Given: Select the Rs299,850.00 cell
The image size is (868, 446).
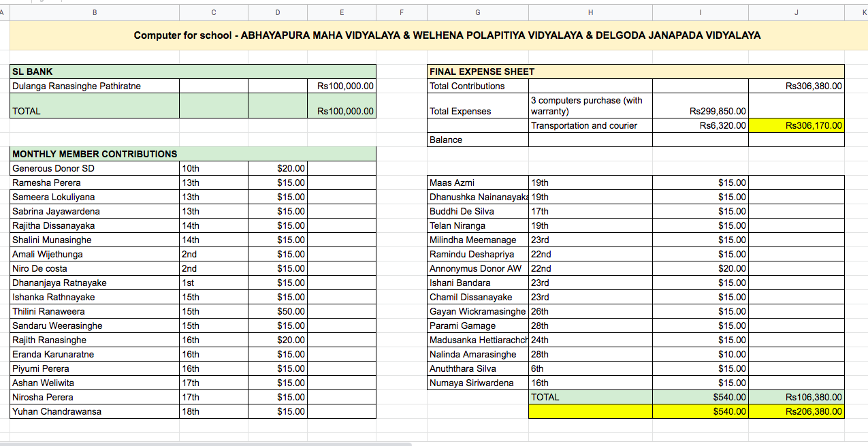Looking at the screenshot, I should pos(701,106).
